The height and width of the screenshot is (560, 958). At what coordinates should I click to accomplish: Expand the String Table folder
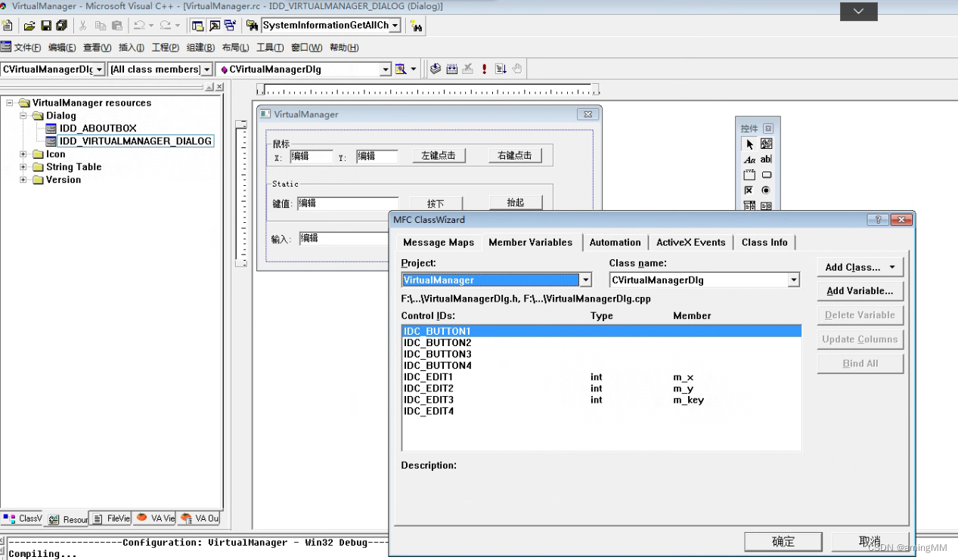pos(23,167)
